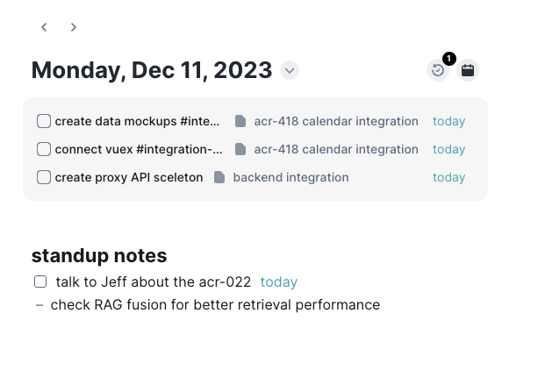
Task: Open acr-418 calendar integration link for vuex
Action: pos(336,149)
